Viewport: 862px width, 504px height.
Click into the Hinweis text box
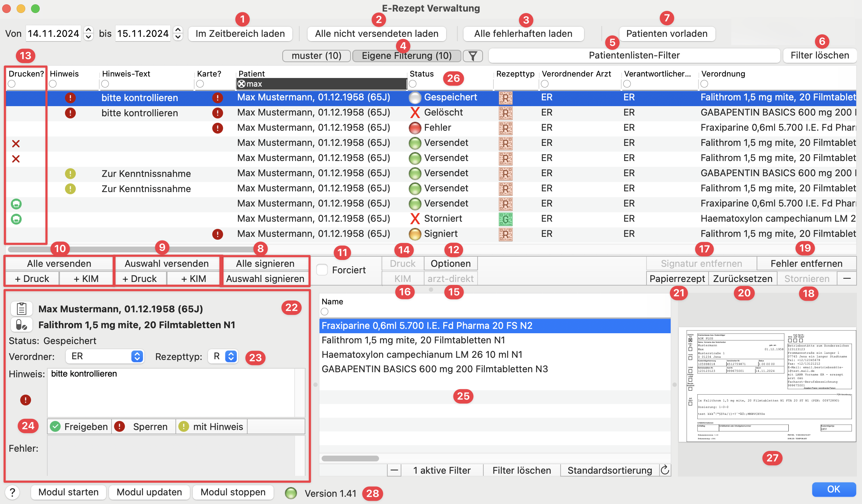click(x=171, y=393)
